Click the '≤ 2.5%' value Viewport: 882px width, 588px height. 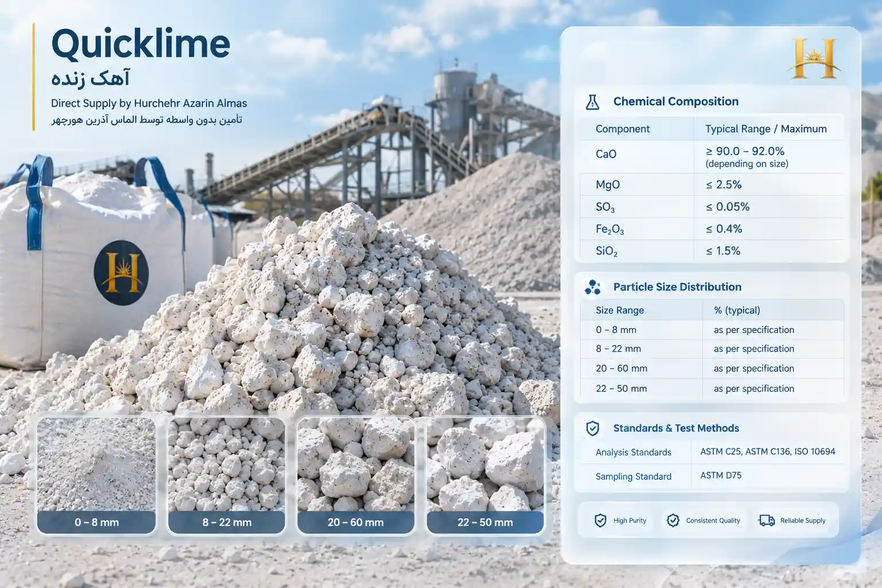[x=724, y=185]
